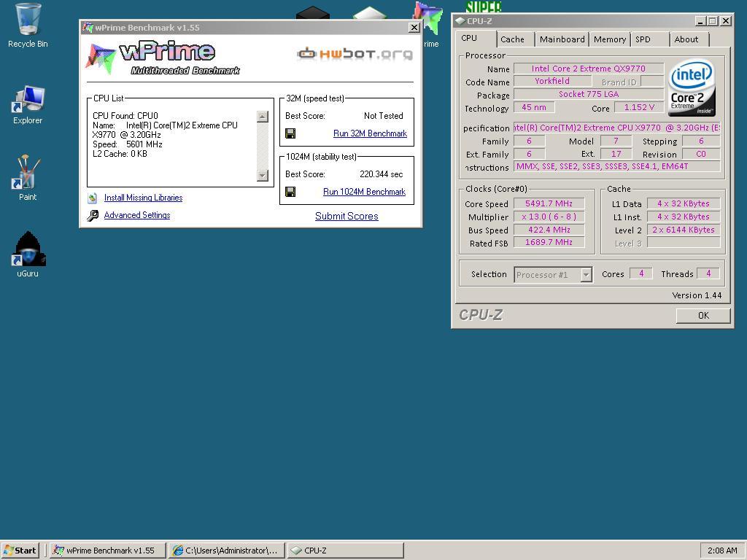
Task: Minimize the CPU-Z window
Action: (x=700, y=21)
